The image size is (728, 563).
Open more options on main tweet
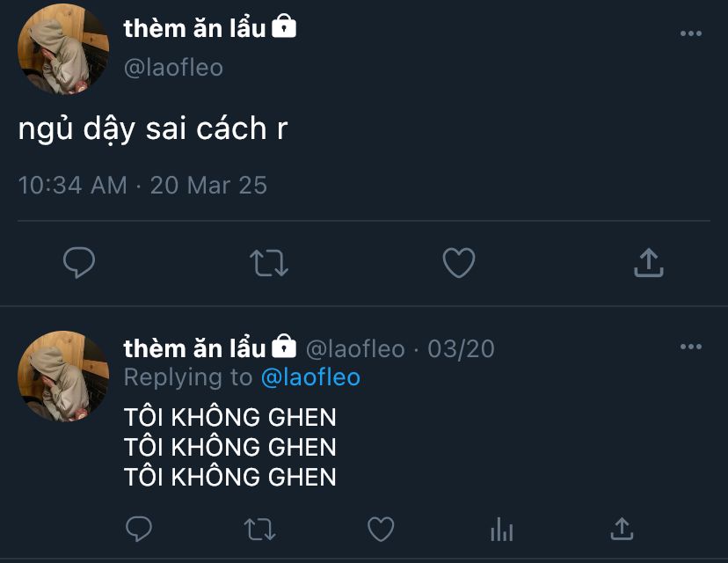tap(691, 33)
